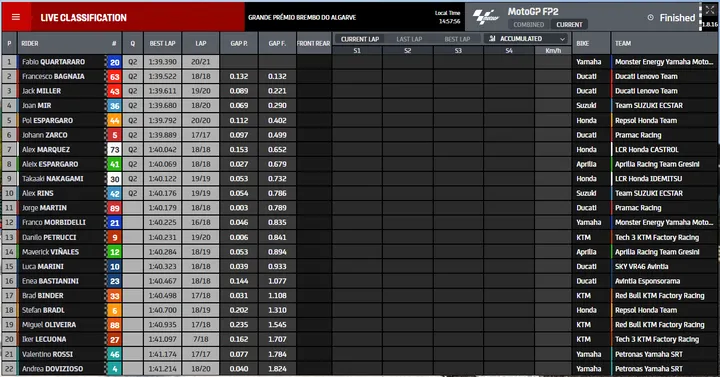The width and height of the screenshot is (720, 377).
Task: Click Viñales's green number 12 badge
Action: 114,252
